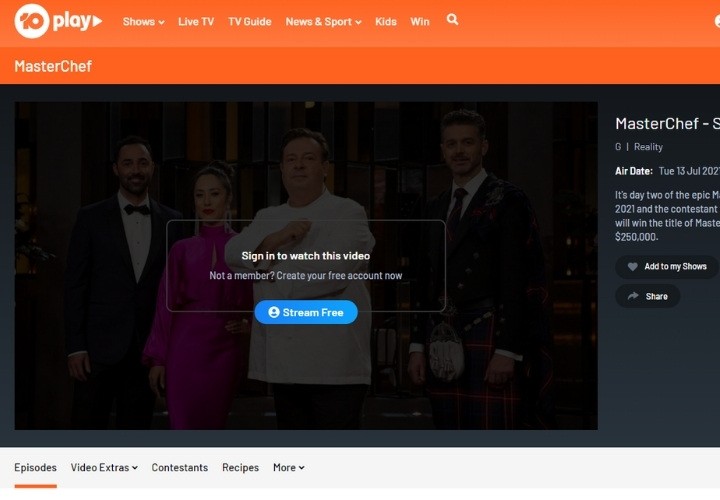Image resolution: width=720 pixels, height=500 pixels.
Task: Expand the More menu
Action: point(288,468)
